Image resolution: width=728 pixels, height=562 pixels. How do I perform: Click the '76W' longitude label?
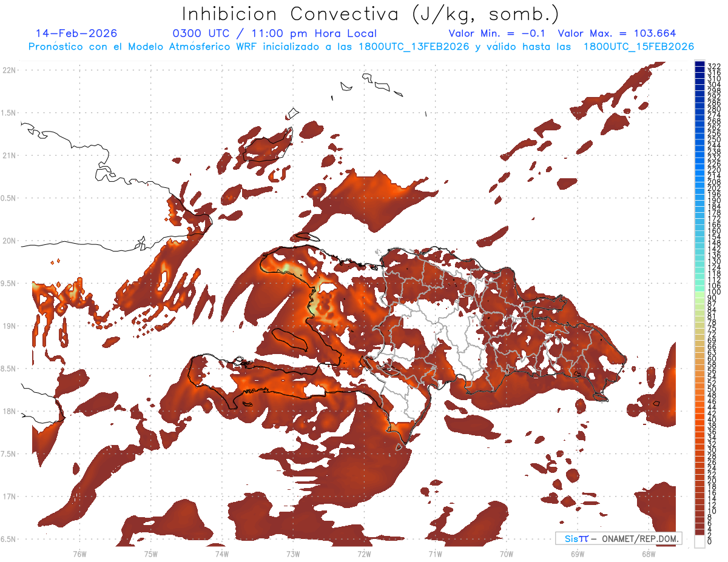79,554
